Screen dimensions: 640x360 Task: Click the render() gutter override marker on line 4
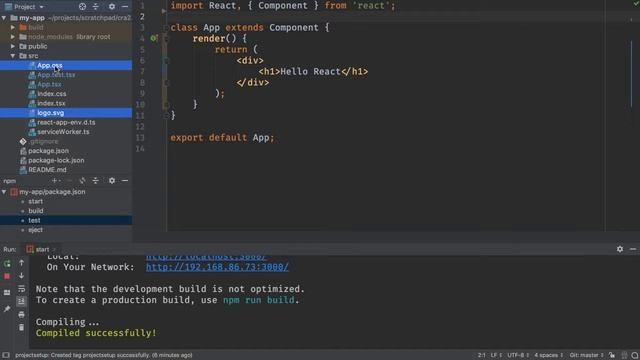pyautogui.click(x=154, y=38)
